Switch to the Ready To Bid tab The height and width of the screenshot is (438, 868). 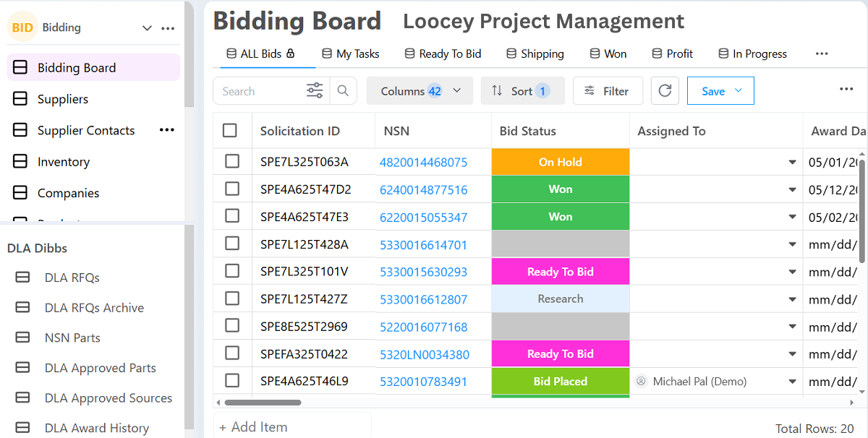pyautogui.click(x=443, y=53)
